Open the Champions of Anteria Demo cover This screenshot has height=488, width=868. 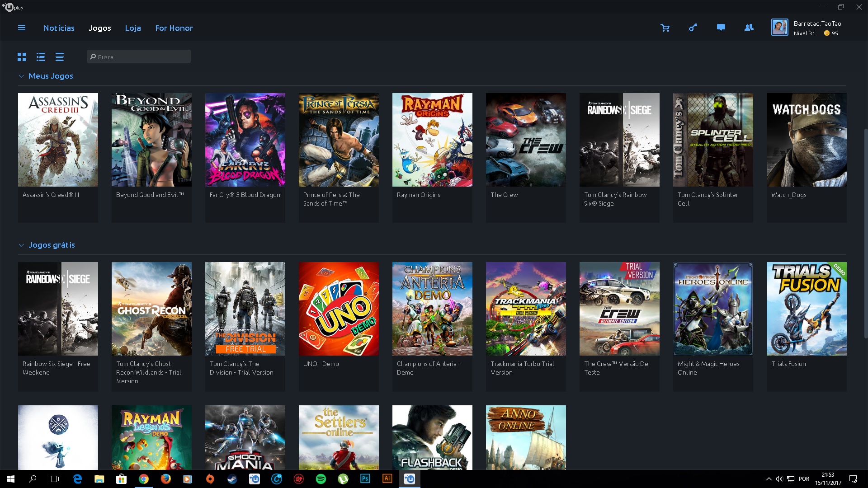(x=432, y=309)
